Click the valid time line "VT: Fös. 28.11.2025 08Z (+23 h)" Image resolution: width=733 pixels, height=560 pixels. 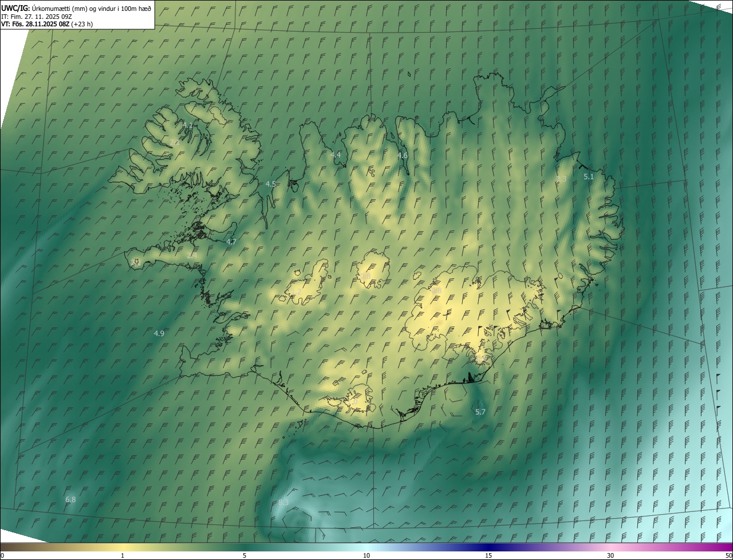47,24
